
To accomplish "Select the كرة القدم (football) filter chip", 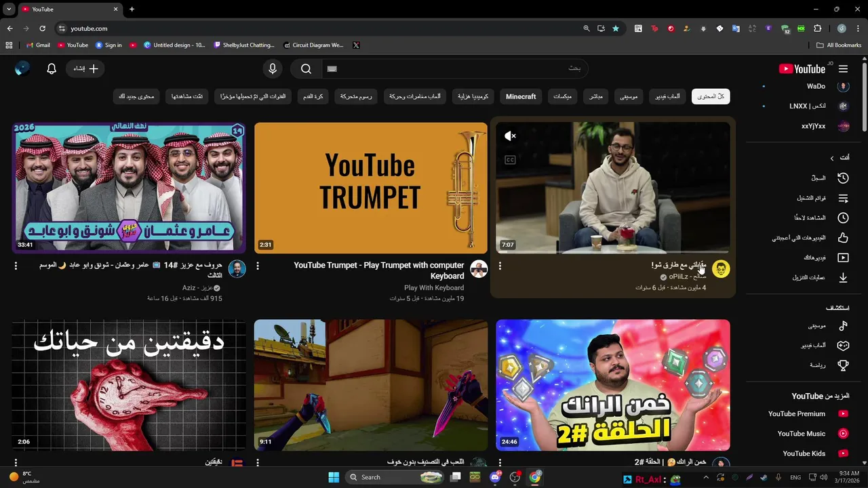I will (313, 96).
